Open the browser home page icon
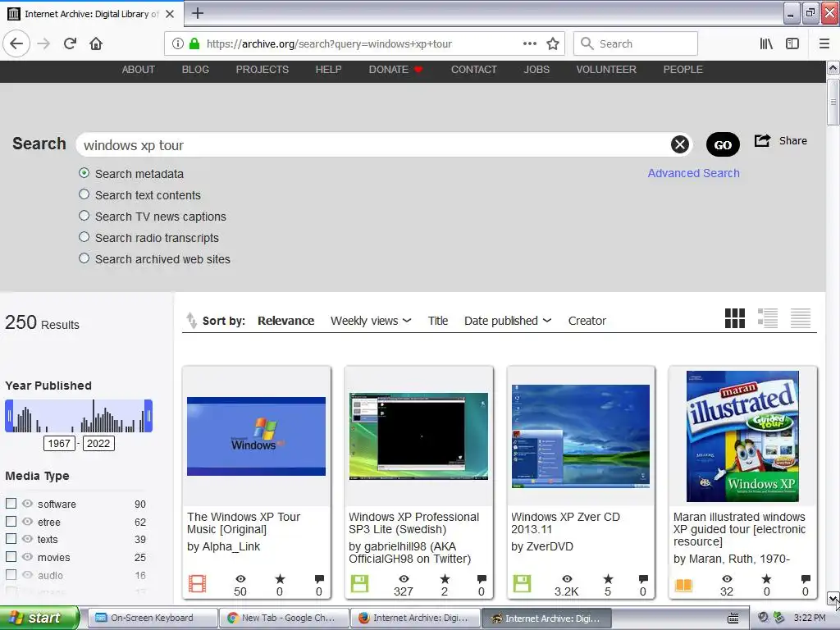Image resolution: width=840 pixels, height=630 pixels. 96,43
